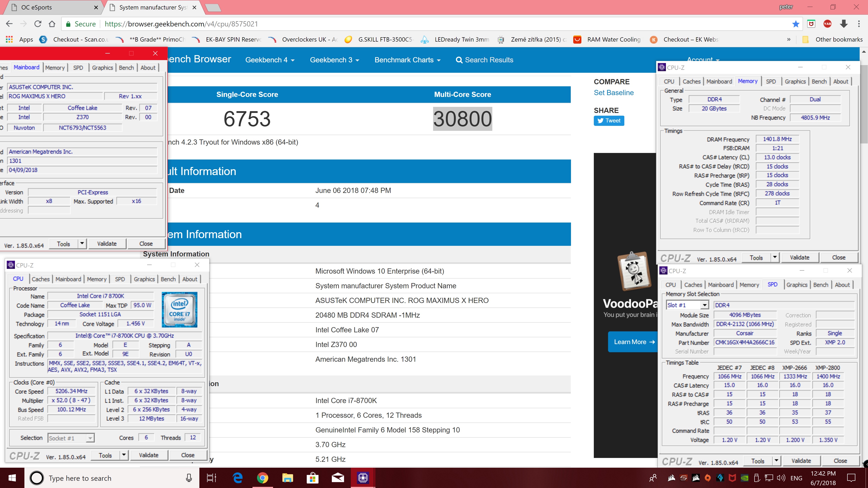Click the 30800 multi-core score
This screenshot has width=868, height=488.
pos(462,119)
